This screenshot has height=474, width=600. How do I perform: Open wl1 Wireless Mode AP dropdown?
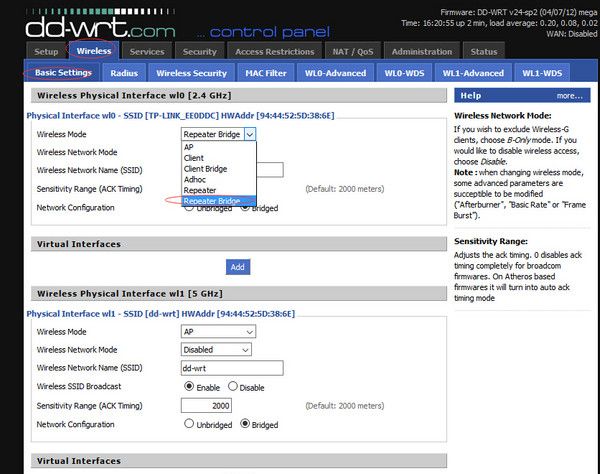click(x=218, y=332)
